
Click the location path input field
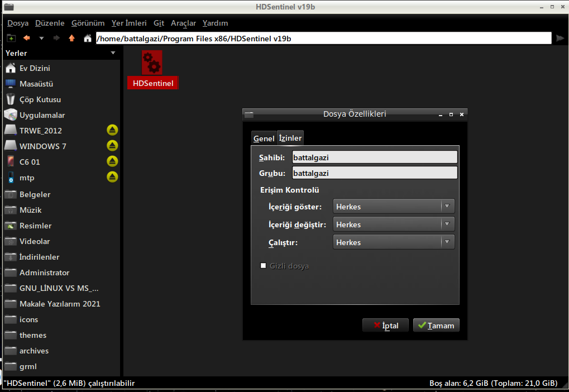point(324,39)
